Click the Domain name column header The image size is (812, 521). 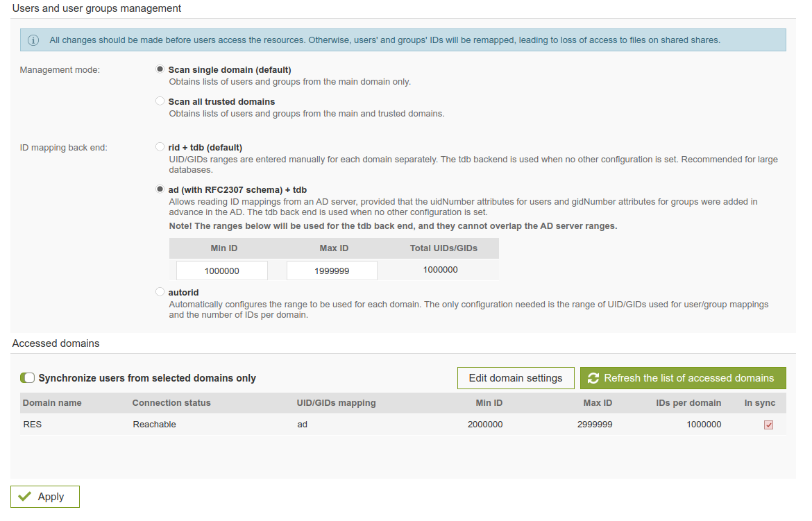tap(52, 402)
